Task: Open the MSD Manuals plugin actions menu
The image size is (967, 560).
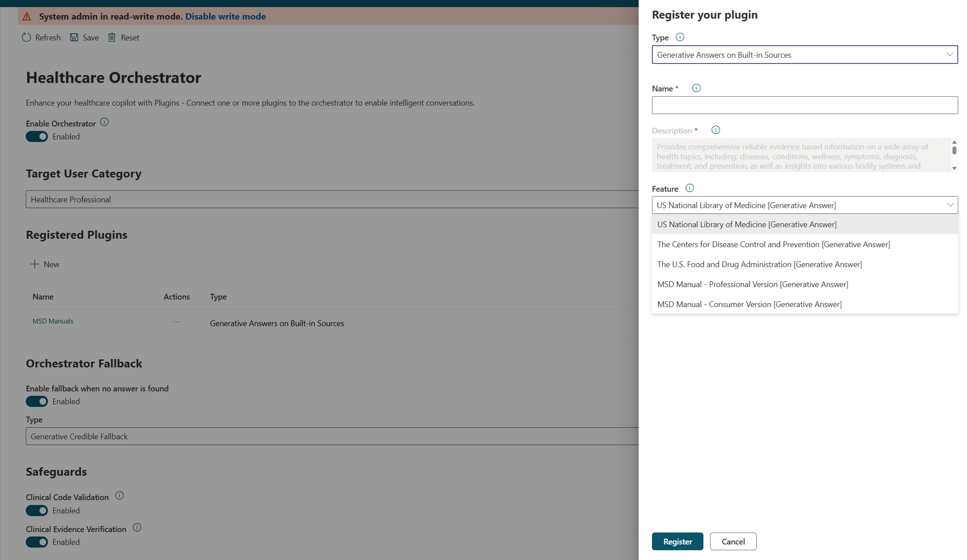Action: (x=176, y=322)
